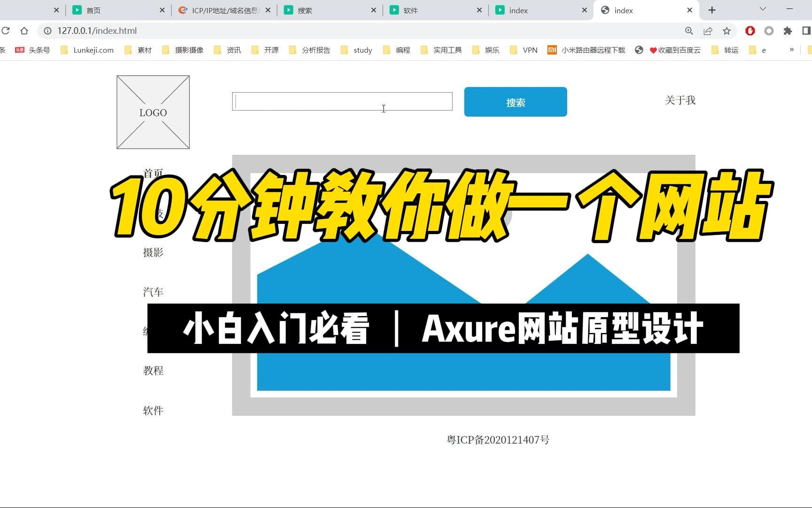Open the 开源 bookmark folder
Screen dimensions: 812x508
(265, 50)
